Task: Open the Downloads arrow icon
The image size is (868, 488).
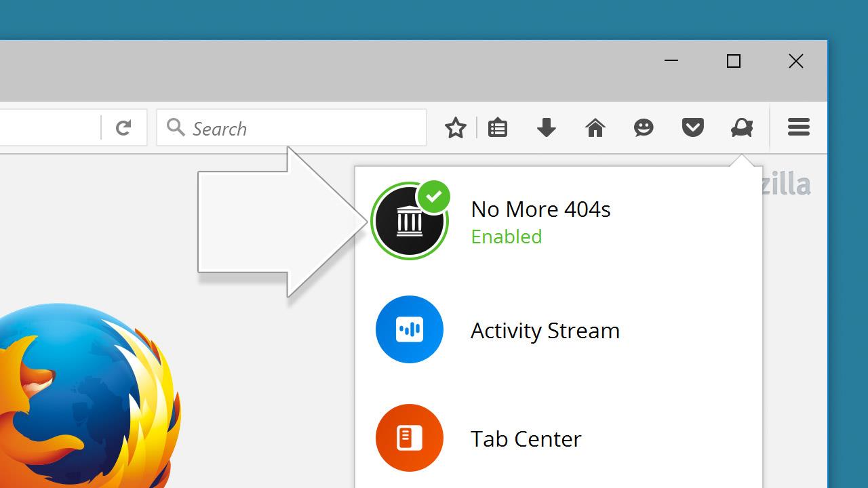Action: point(547,127)
